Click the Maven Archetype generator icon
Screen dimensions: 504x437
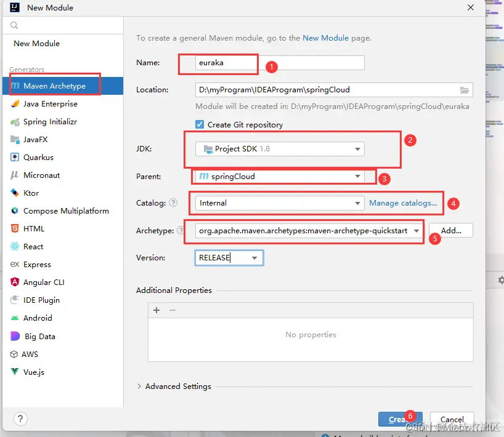point(15,86)
